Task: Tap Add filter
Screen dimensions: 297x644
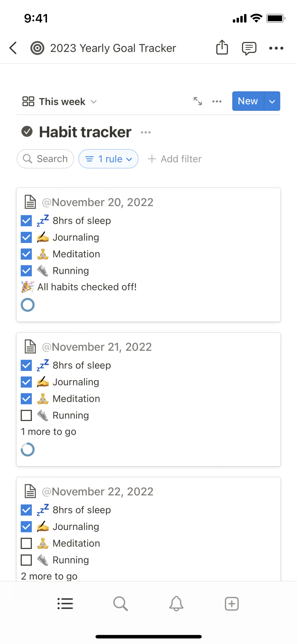Action: 175,159
